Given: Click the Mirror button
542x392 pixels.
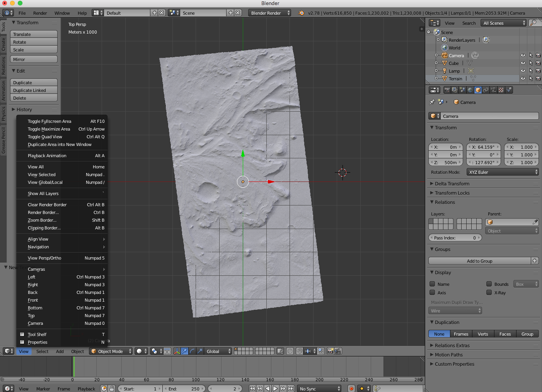Looking at the screenshot, I should 34,59.
